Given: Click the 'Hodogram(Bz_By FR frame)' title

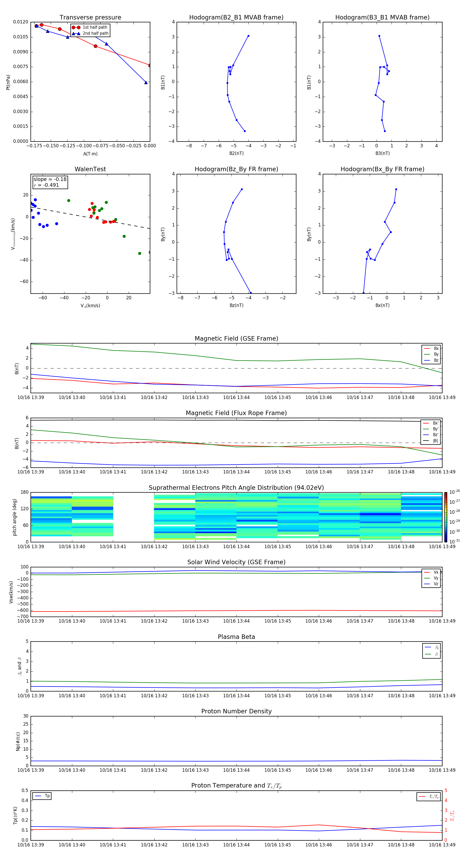Looking at the screenshot, I should [236, 169].
